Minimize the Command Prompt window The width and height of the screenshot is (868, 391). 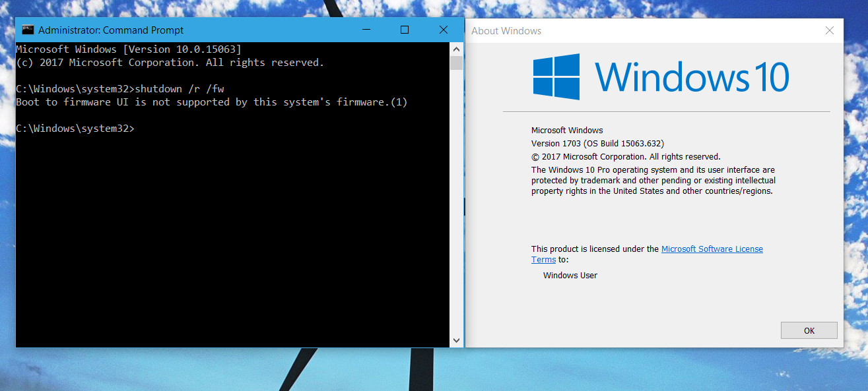[368, 30]
